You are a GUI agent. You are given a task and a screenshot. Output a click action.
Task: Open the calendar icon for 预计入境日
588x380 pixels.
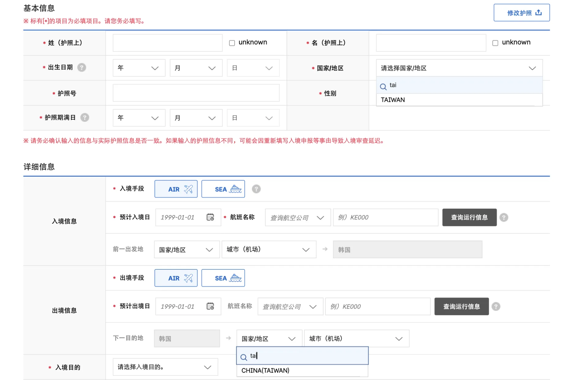point(211,217)
